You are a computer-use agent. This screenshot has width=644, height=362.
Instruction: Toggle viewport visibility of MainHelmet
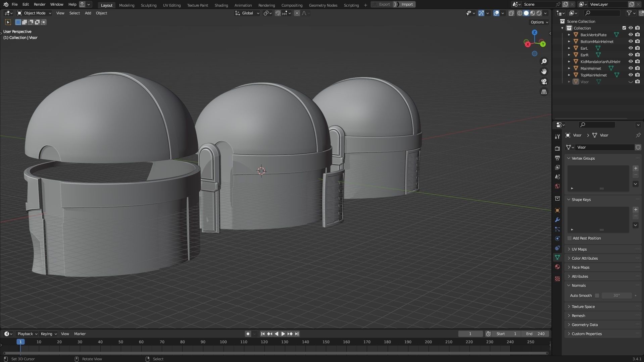631,68
